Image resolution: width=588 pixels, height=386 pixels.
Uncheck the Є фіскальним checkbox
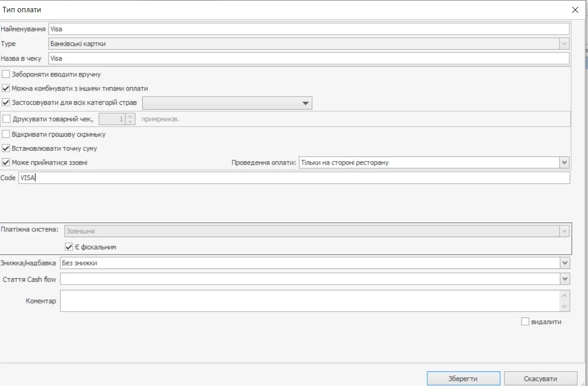pyautogui.click(x=69, y=247)
